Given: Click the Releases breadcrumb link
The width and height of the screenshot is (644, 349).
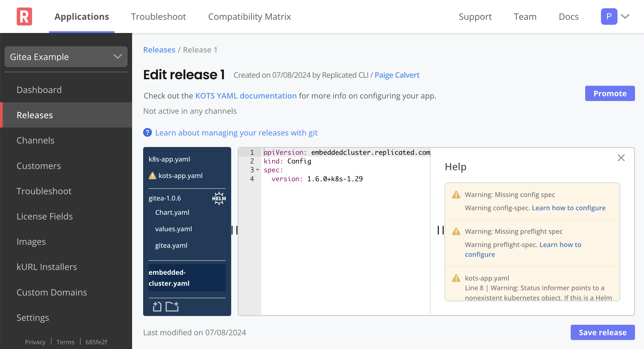Looking at the screenshot, I should 159,49.
